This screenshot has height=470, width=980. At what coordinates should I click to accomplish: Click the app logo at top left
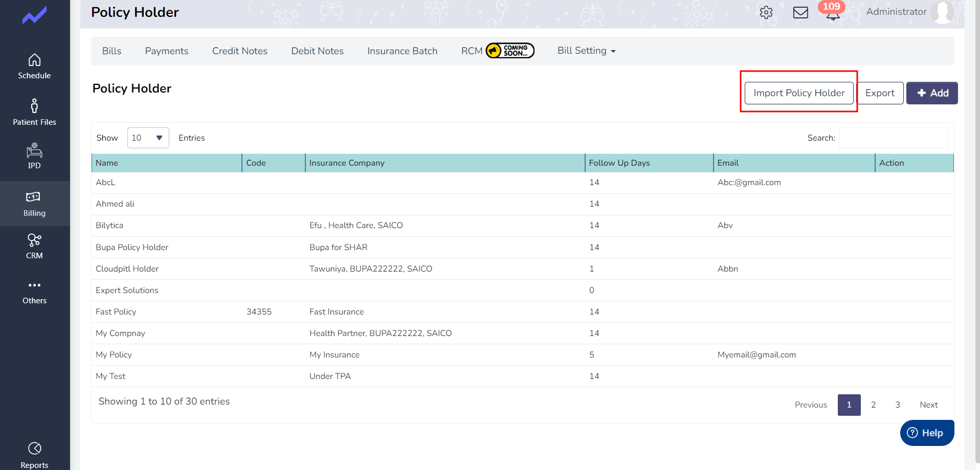tap(34, 15)
